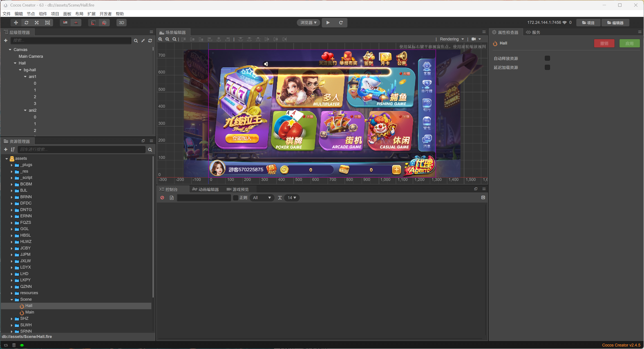This screenshot has height=349, width=644.
Task: Click the hierarchy search input field
Action: click(71, 40)
